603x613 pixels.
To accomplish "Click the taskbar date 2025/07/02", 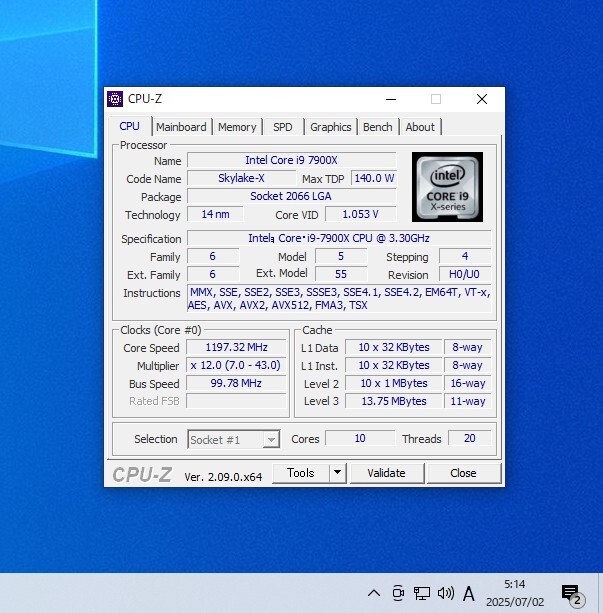I will pos(515,602).
